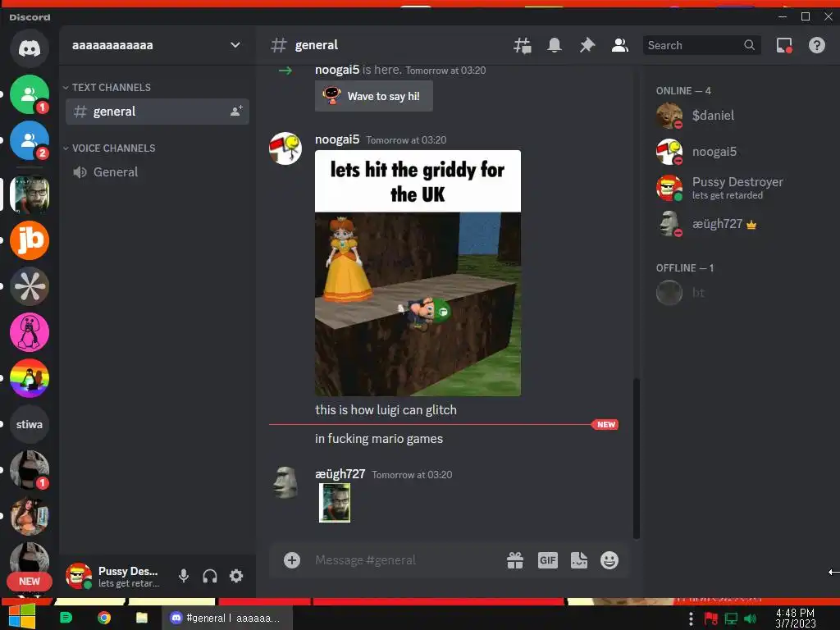Viewport: 840px width, 630px height.
Task: Open the gray asterisk server icon
Action: point(30,286)
